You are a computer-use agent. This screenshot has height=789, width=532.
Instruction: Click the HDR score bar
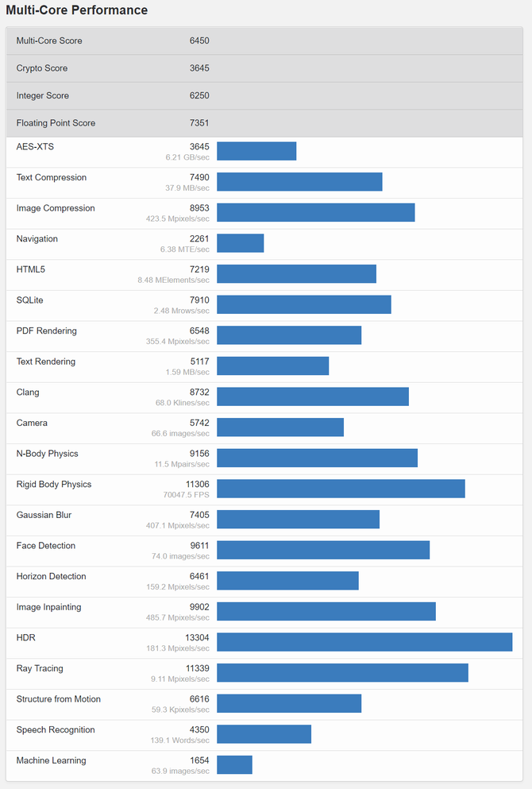tap(364, 642)
